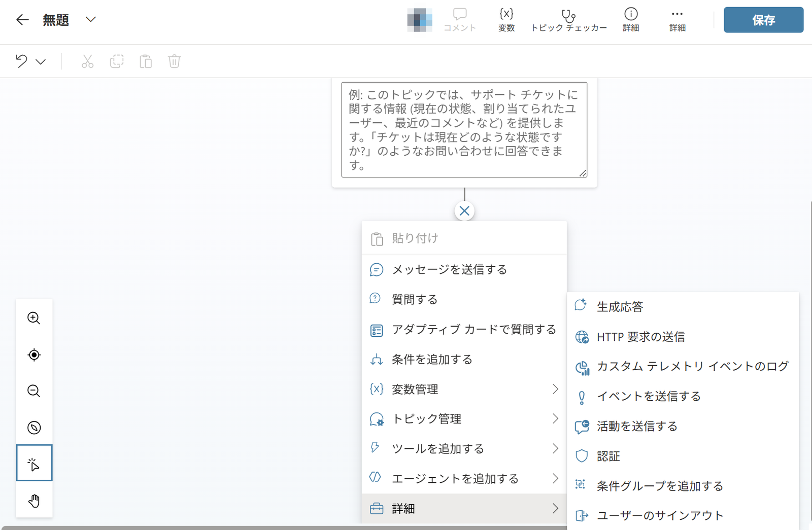
Task: Select the highlighted 詳細 submenu item
Action: coord(464,509)
